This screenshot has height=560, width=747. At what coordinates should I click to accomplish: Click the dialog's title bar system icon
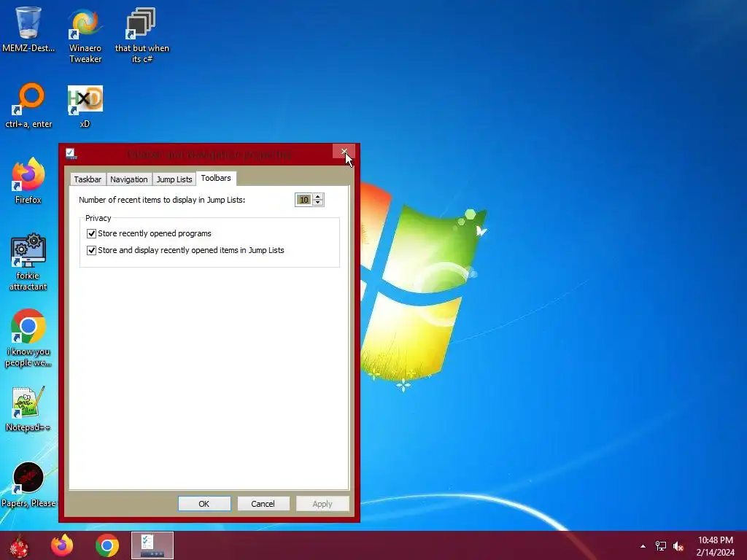[71, 154]
